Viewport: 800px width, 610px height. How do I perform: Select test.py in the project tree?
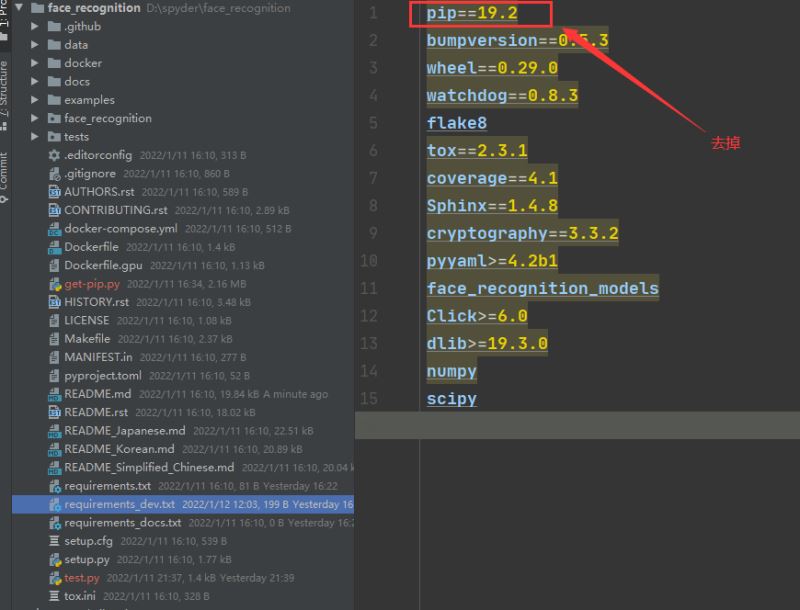point(81,578)
